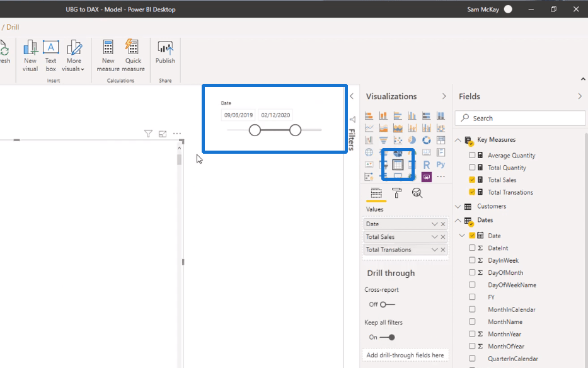Select the Python visual

click(x=441, y=164)
